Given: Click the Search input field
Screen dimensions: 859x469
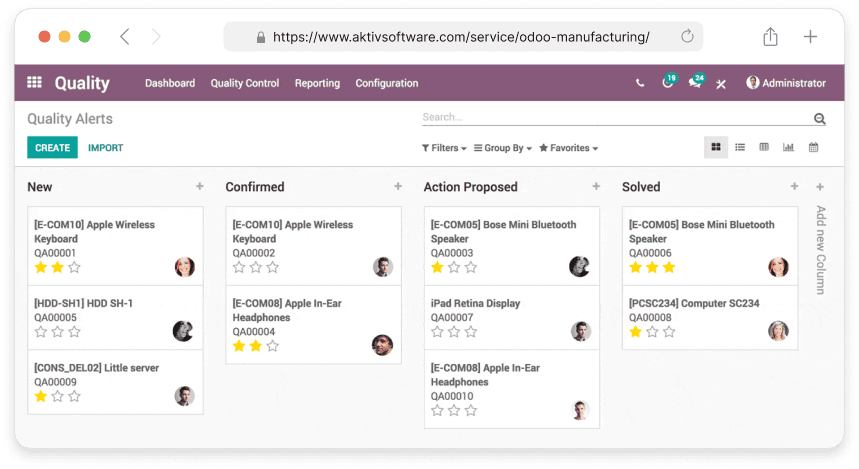Looking at the screenshot, I should 610,118.
